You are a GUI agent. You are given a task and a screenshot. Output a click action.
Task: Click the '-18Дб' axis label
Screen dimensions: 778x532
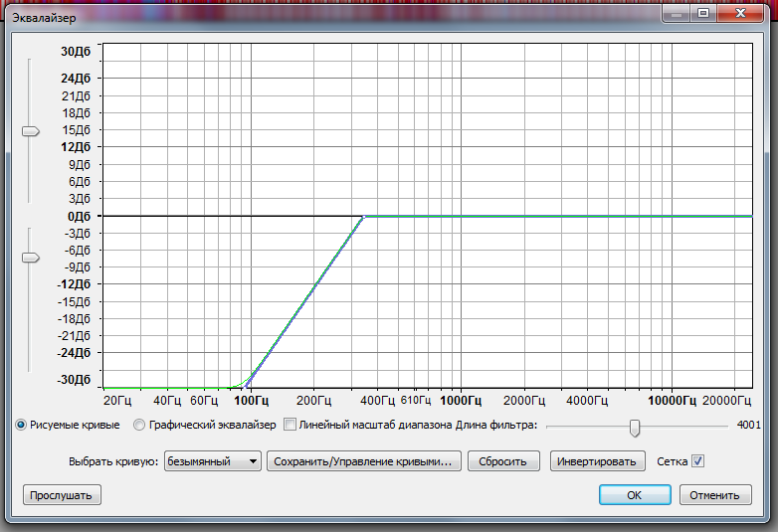pos(75,319)
